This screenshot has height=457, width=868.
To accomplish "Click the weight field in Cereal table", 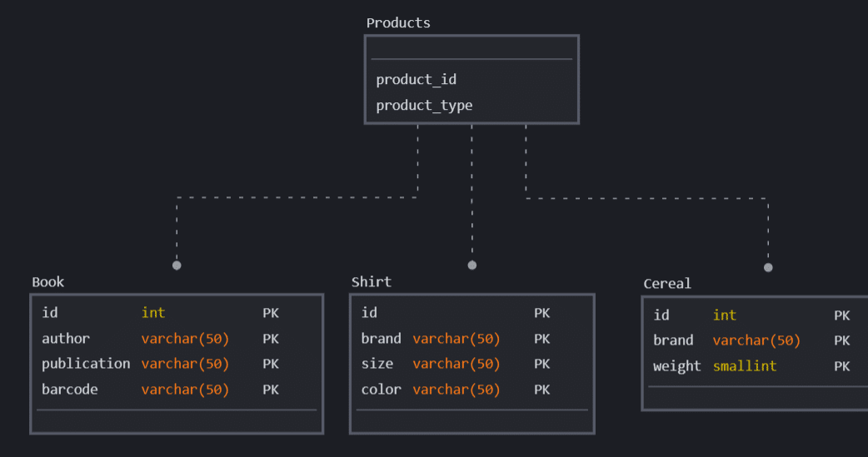I will click(676, 366).
